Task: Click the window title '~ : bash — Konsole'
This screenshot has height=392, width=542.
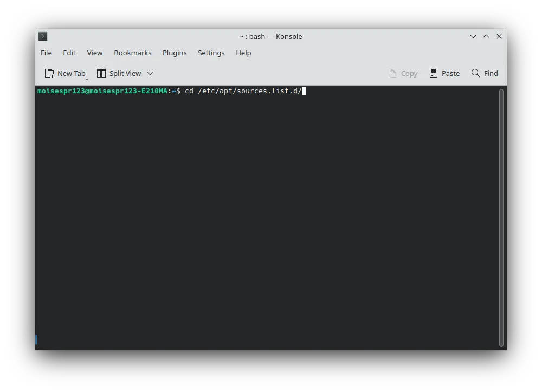Action: pos(270,37)
